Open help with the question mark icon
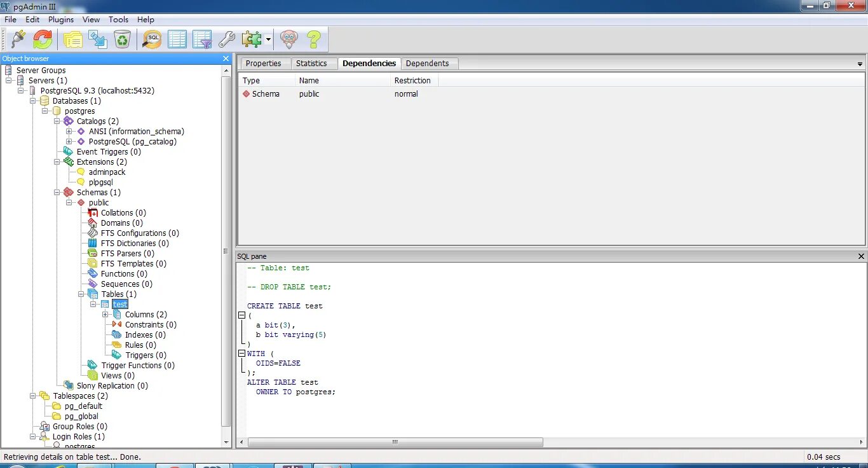Image resolution: width=868 pixels, height=468 pixels. point(313,39)
